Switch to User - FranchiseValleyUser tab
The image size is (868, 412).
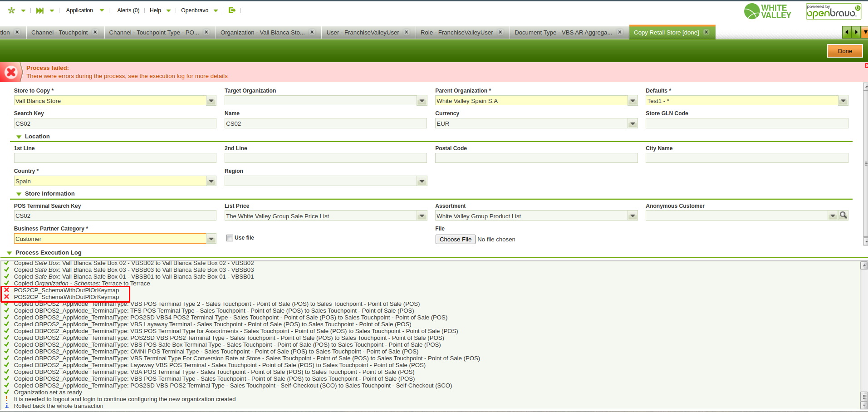click(363, 32)
